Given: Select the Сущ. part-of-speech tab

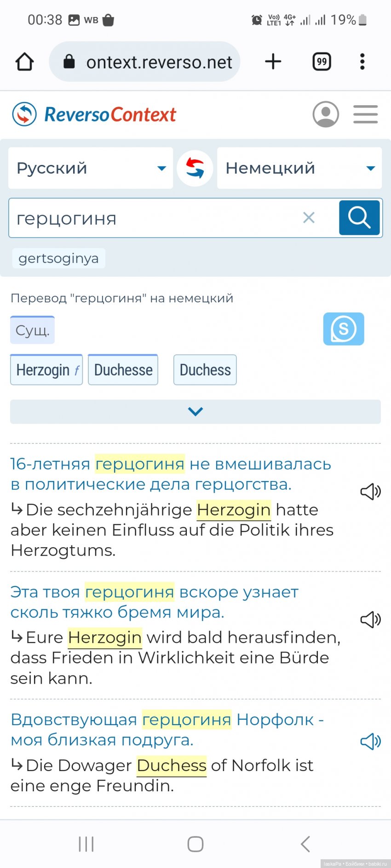Looking at the screenshot, I should [x=32, y=330].
